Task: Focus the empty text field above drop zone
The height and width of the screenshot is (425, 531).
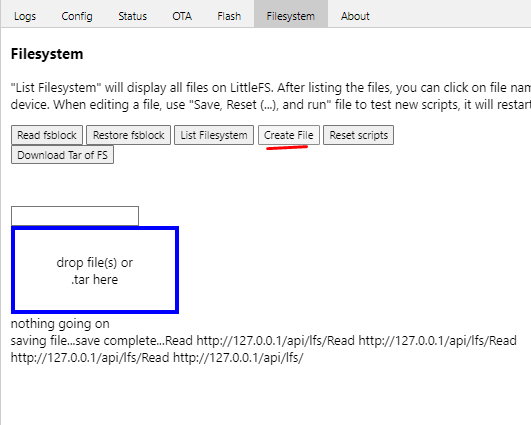Action: coord(75,216)
